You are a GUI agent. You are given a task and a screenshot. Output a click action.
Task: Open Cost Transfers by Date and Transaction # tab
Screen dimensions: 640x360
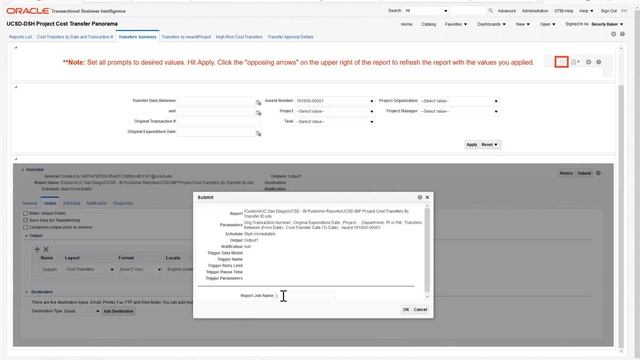75,37
